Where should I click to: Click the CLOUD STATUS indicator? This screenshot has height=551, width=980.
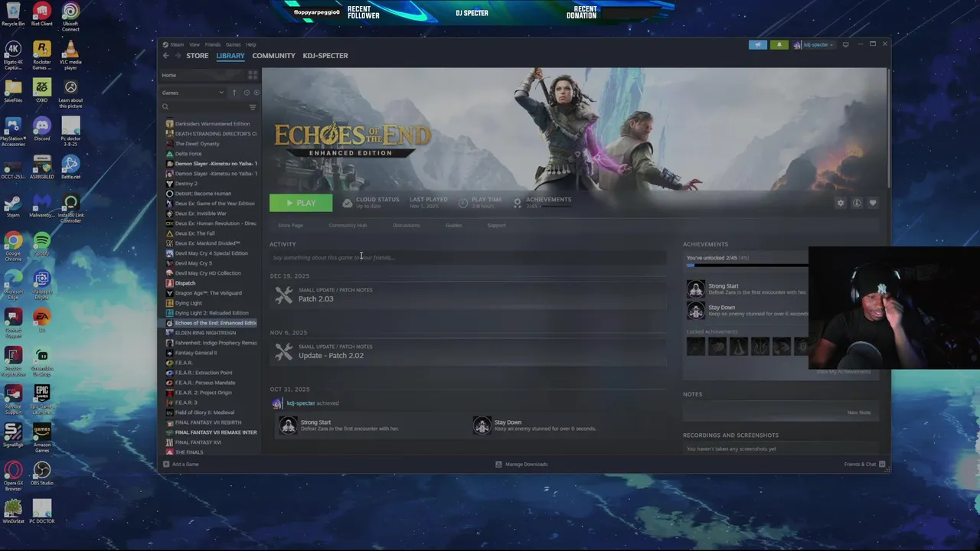371,203
